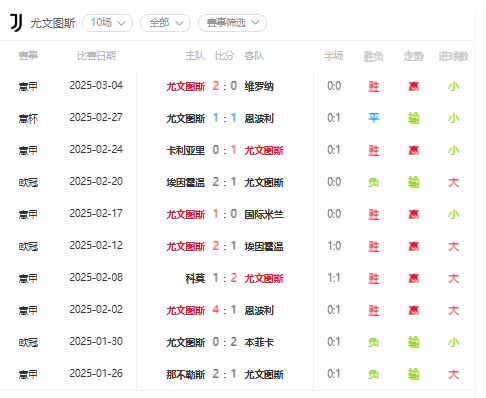The height and width of the screenshot is (398, 486).
Task: Click 欧冠 label on 2025-02-20 match
Action: pyautogui.click(x=28, y=182)
